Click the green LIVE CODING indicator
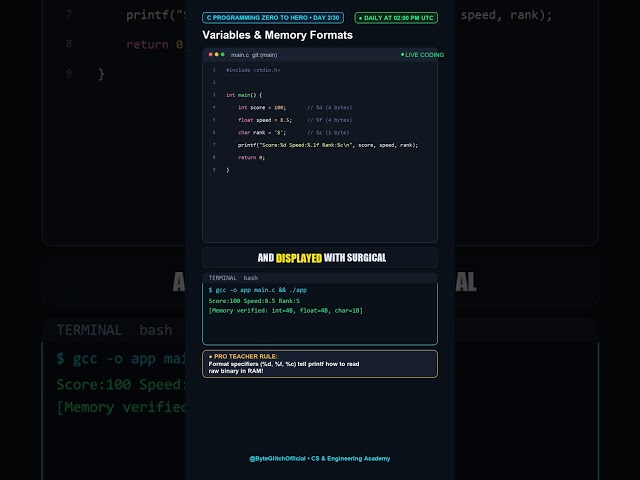The height and width of the screenshot is (480, 640). 422,55
